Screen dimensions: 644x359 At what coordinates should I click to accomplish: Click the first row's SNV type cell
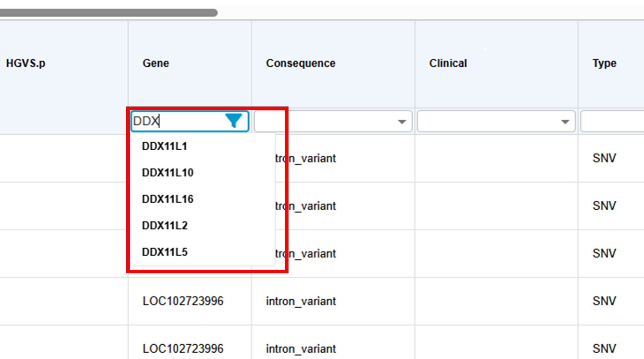[x=604, y=158]
